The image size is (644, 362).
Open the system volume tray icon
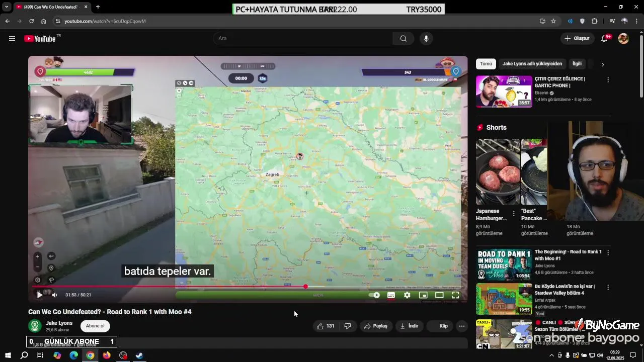[600, 355]
